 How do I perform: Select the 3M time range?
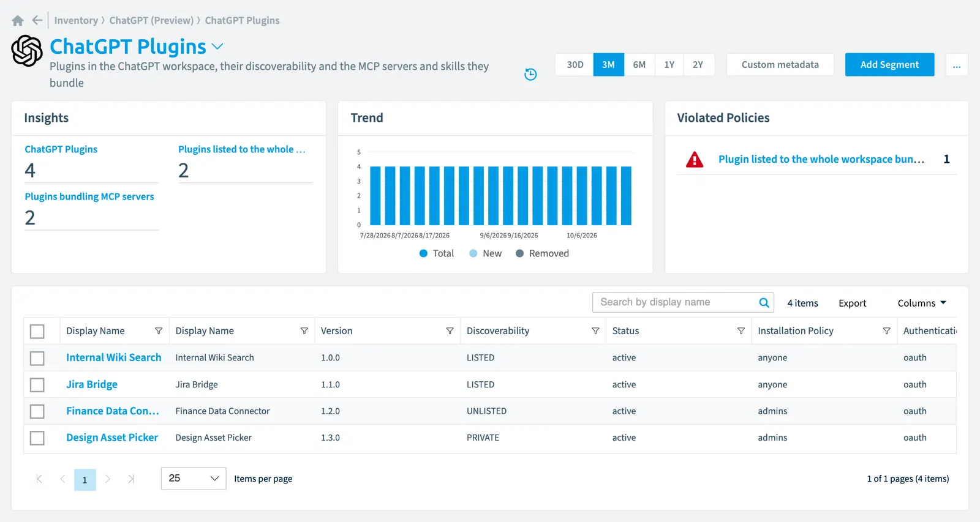pos(608,64)
